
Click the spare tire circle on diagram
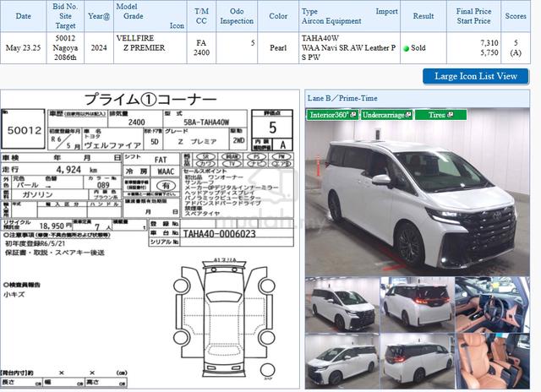[x=267, y=369]
